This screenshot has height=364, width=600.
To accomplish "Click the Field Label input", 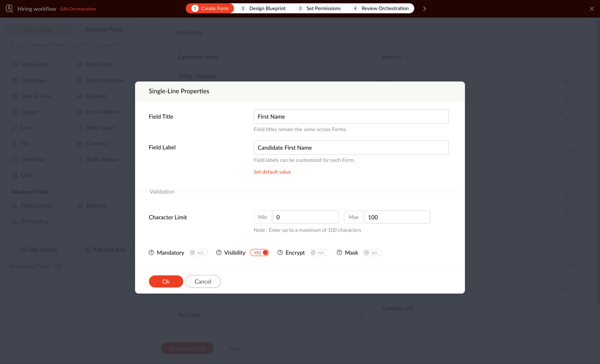I will 351,148.
